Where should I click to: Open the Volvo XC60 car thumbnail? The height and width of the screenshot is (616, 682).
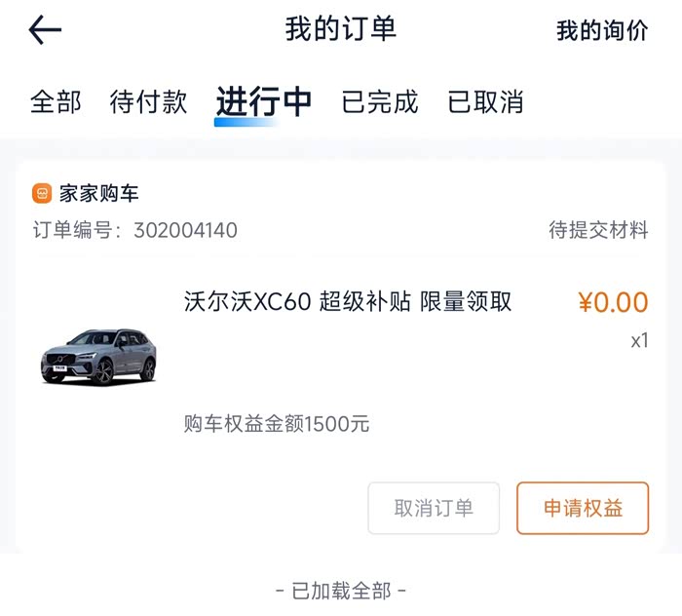[x=98, y=358]
